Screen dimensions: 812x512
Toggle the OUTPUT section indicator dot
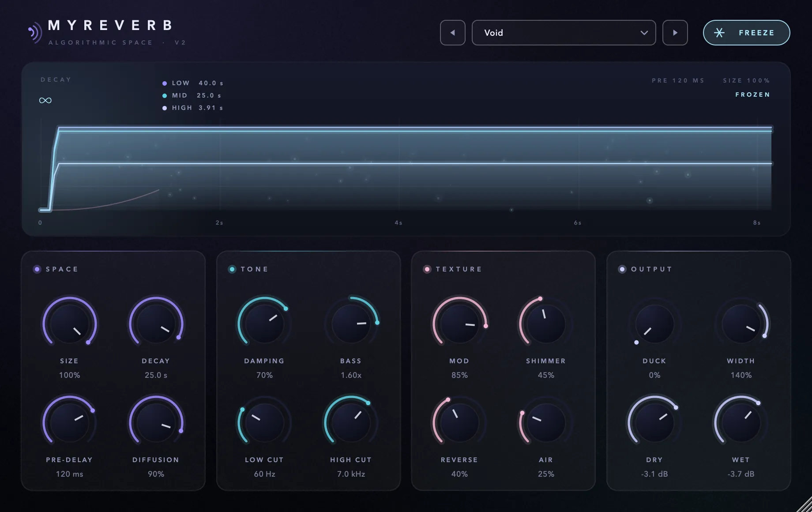pos(622,269)
